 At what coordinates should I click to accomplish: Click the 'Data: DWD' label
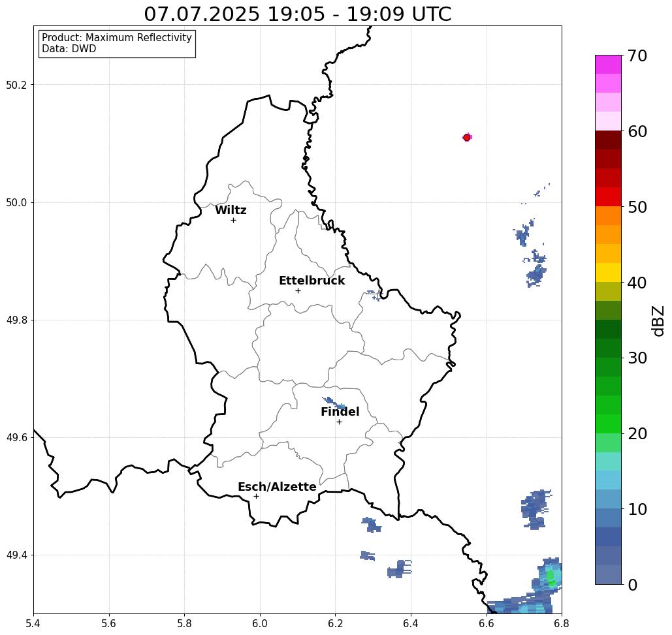pyautogui.click(x=69, y=49)
